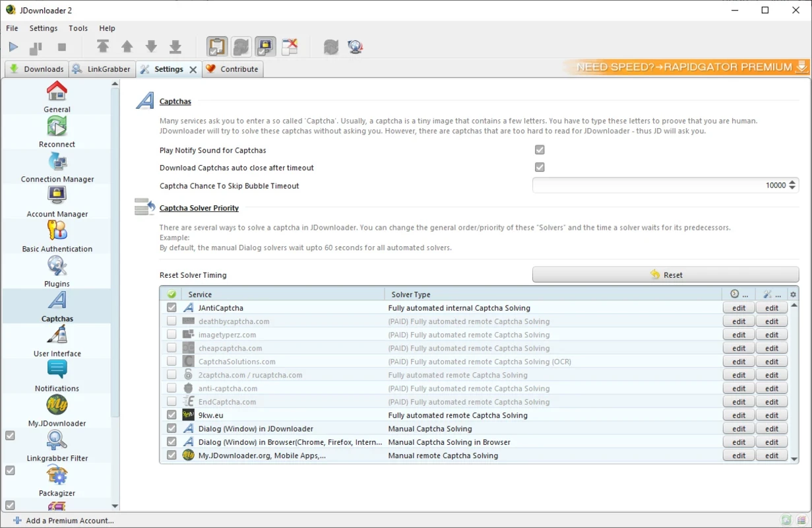Move selection up one position
This screenshot has height=528, width=812.
click(x=127, y=47)
